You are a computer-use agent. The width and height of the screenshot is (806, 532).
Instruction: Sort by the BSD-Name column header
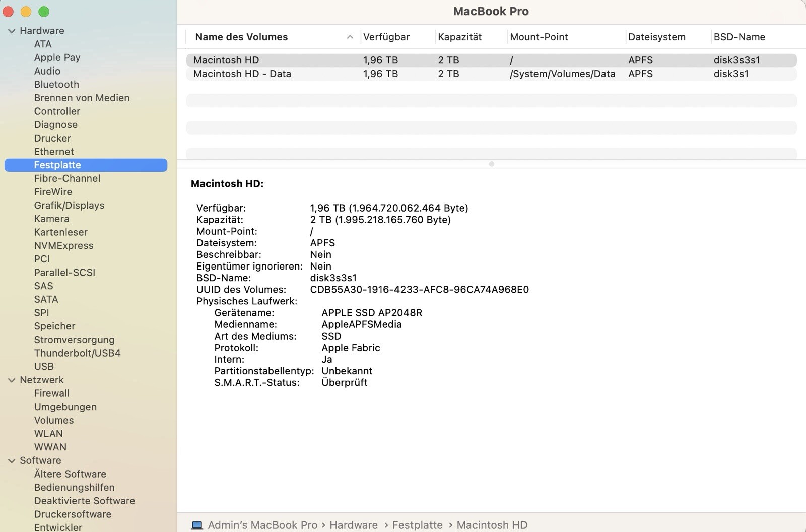point(739,37)
